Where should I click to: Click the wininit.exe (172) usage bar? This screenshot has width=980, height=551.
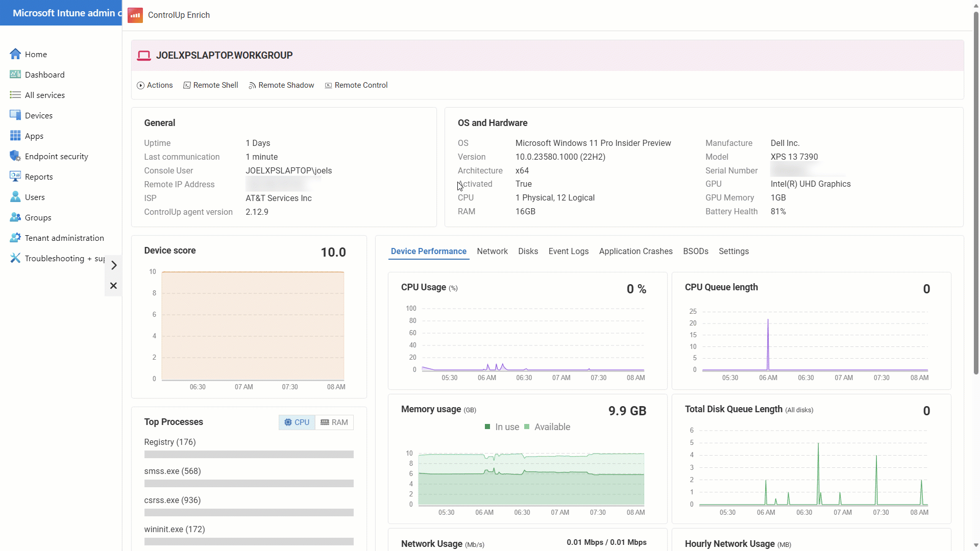249,541
